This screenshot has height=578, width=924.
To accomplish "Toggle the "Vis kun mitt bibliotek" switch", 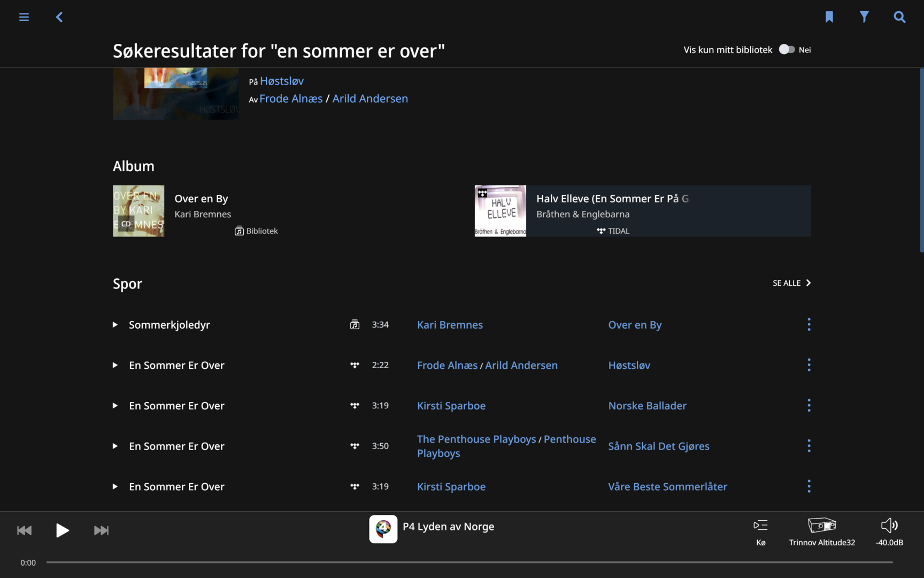I will (787, 49).
